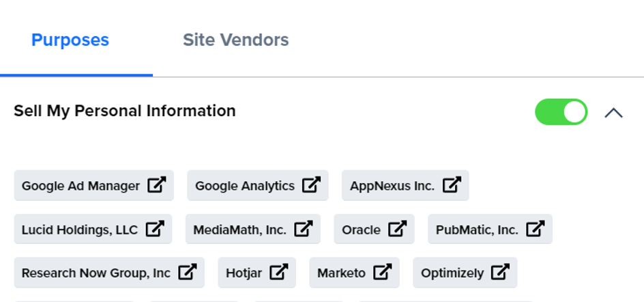Open PubMatic, Inc. external link icon
This screenshot has width=644, height=302.
pyautogui.click(x=536, y=229)
